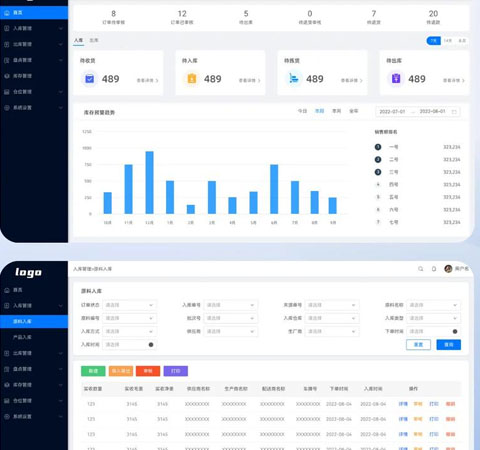Viewport: 480px width, 450px height.
Task: Click the blue 查询 button
Action: click(x=449, y=345)
